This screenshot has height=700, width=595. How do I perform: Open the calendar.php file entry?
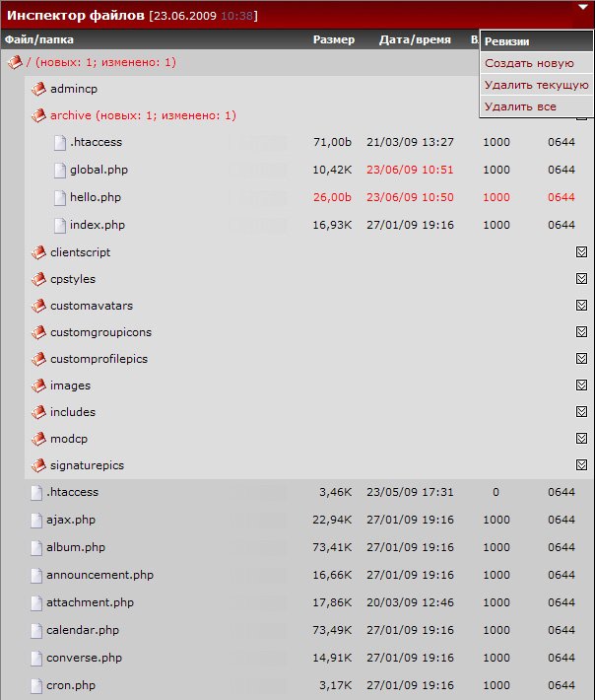[83, 630]
